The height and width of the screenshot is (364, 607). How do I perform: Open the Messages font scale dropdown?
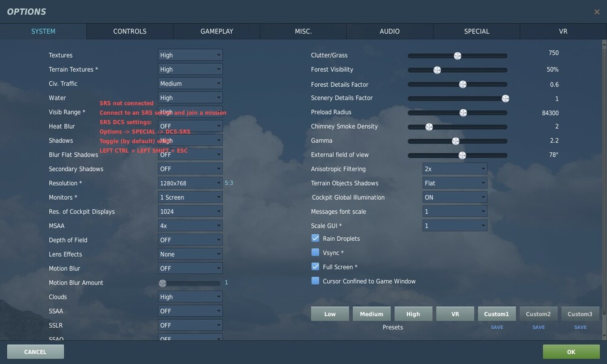pos(455,212)
